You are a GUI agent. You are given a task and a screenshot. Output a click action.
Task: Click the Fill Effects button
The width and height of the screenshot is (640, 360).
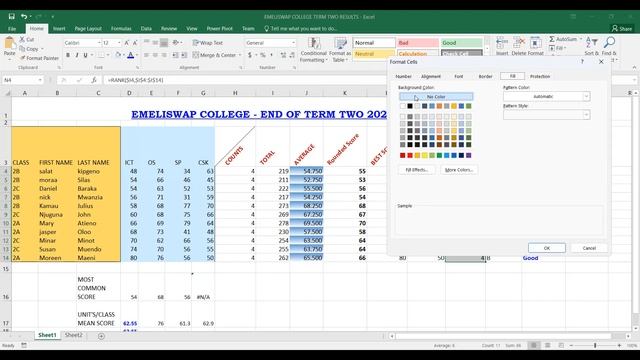click(x=416, y=170)
